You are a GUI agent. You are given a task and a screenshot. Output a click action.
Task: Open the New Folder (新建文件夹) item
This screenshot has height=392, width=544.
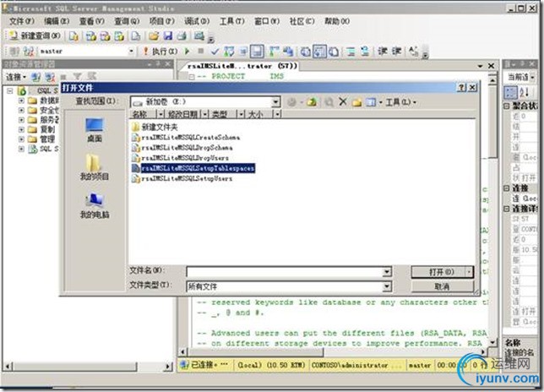pyautogui.click(x=155, y=127)
